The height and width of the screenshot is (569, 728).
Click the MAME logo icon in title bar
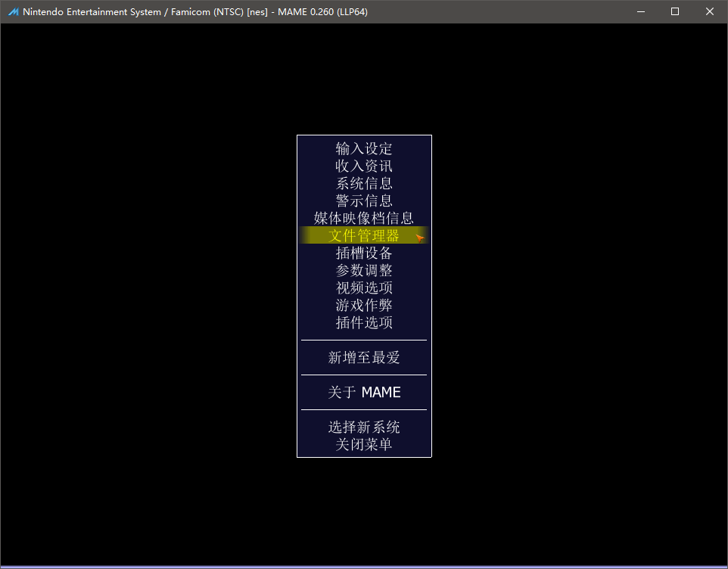pyautogui.click(x=13, y=11)
